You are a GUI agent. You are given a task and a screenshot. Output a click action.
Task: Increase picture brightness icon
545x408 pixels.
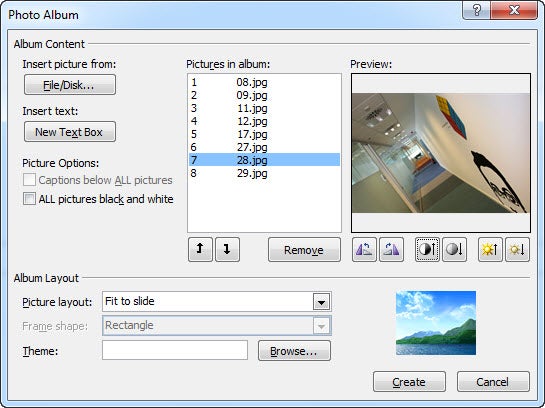[490, 250]
